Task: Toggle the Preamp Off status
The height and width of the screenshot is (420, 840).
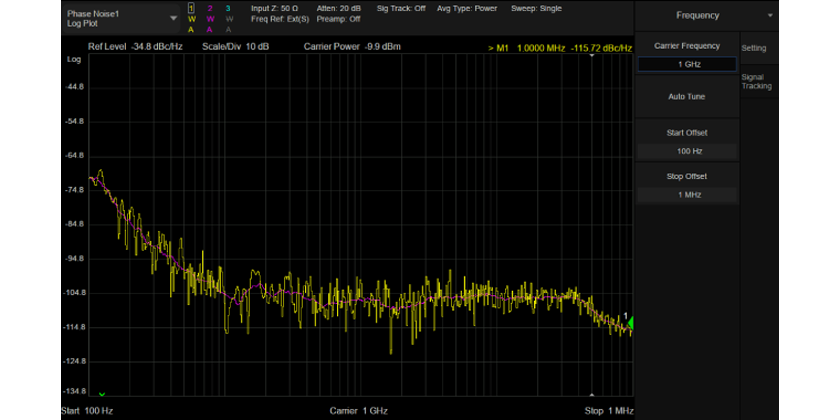Action: tap(341, 18)
